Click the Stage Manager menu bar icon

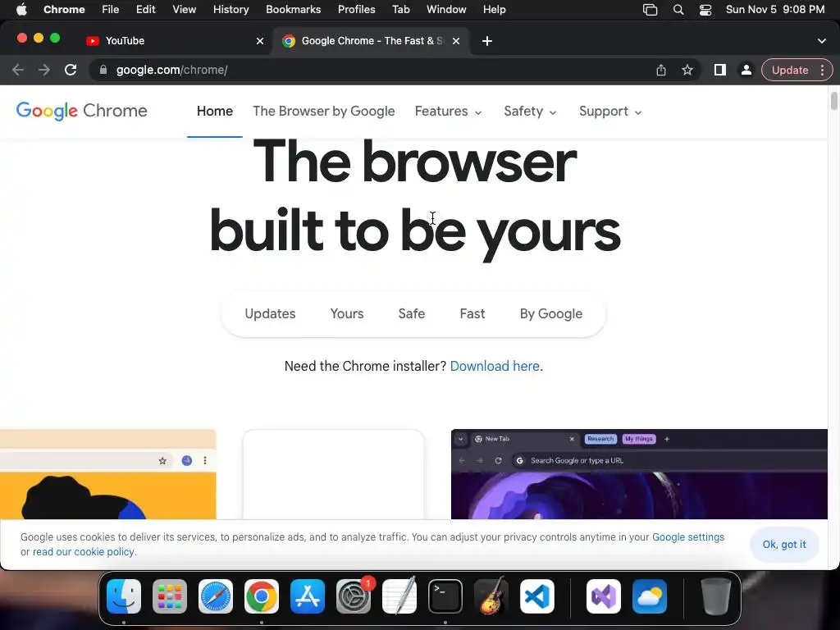(650, 10)
